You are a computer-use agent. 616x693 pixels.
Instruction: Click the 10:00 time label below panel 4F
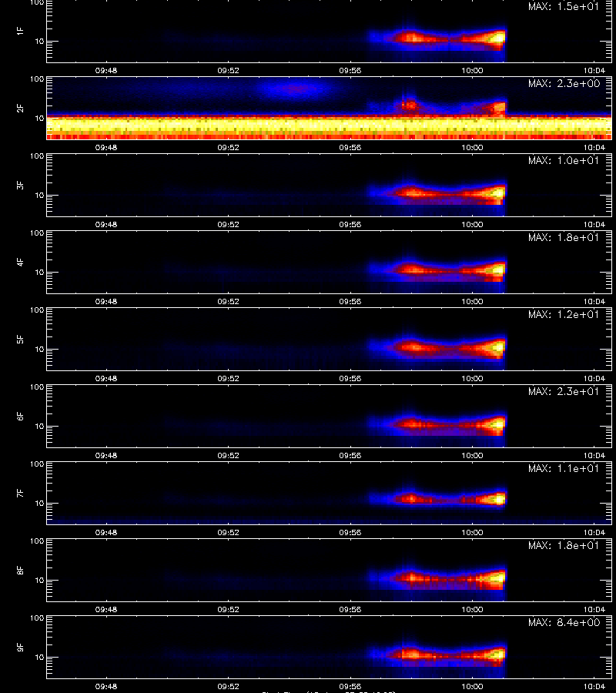(472, 301)
